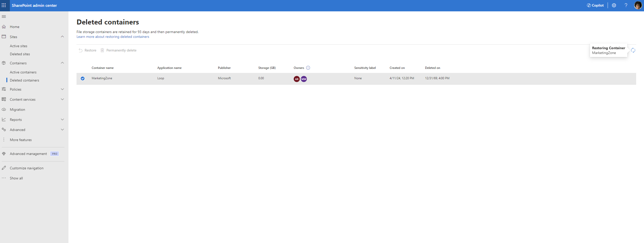The height and width of the screenshot is (243, 644).
Task: Click the Permanently delete button label
Action: [x=121, y=50]
